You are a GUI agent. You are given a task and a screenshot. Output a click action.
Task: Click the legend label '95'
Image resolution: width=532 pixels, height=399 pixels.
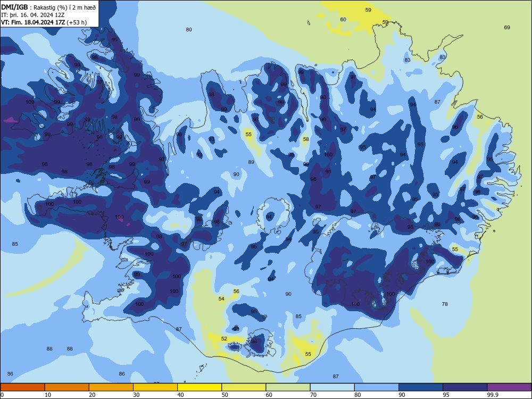pos(446,395)
